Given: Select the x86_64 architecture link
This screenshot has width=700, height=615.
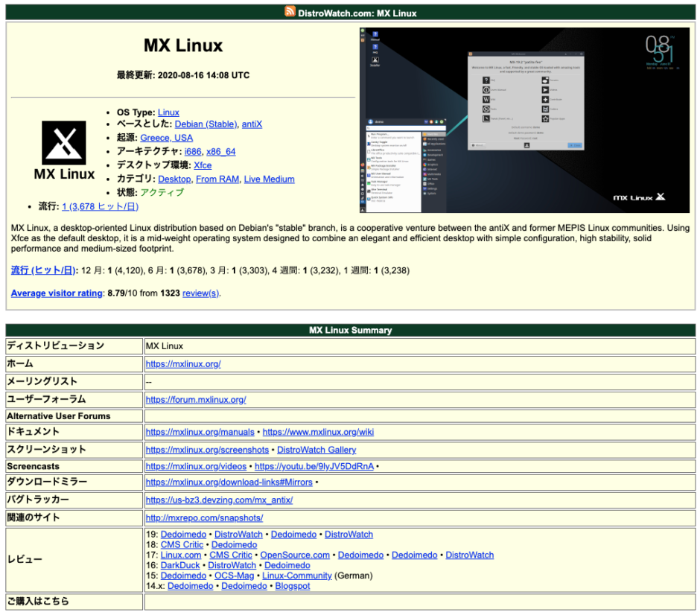Looking at the screenshot, I should tap(220, 152).
